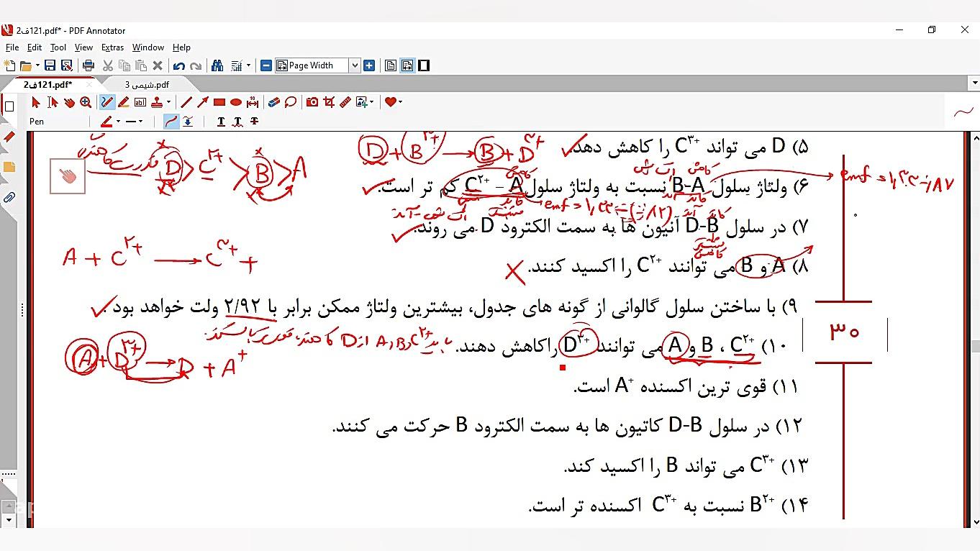
Task: Select the Lasso selection tool
Action: pyautogui.click(x=289, y=101)
